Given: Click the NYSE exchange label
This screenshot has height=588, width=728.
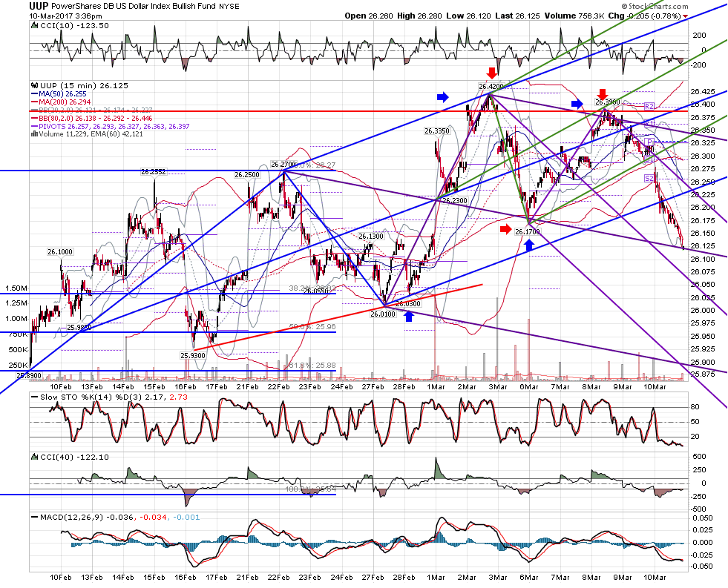Looking at the screenshot, I should 229,7.
